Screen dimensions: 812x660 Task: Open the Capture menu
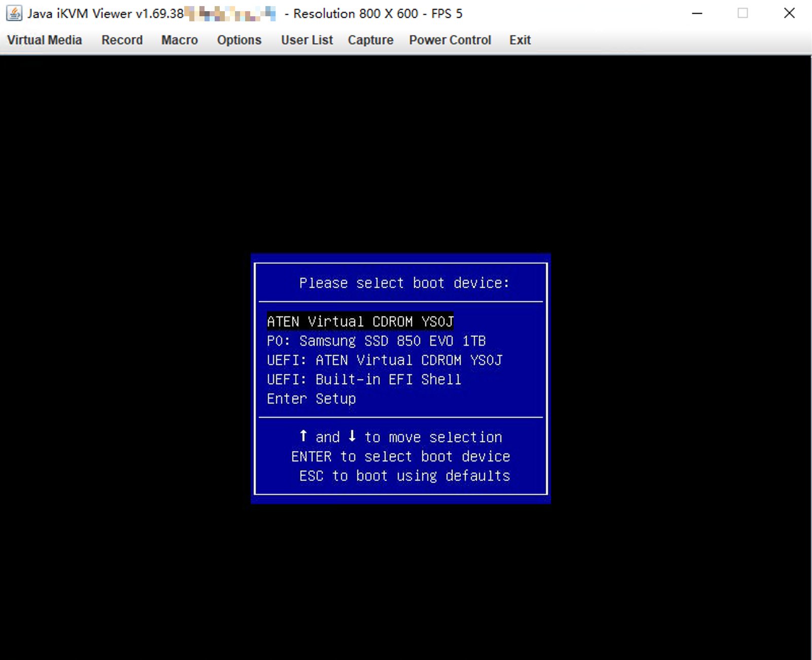click(370, 40)
